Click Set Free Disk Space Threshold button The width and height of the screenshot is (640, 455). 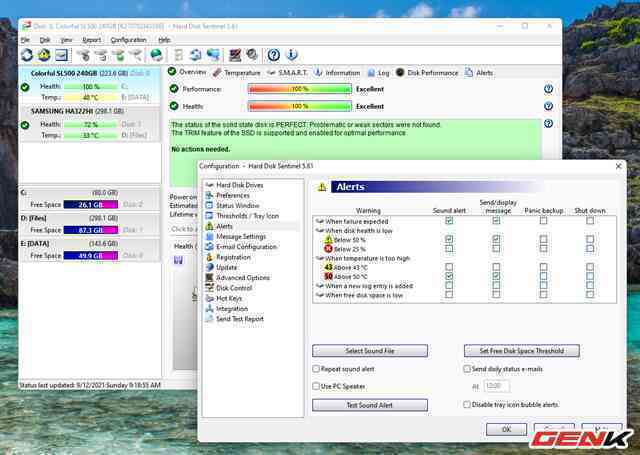522,351
